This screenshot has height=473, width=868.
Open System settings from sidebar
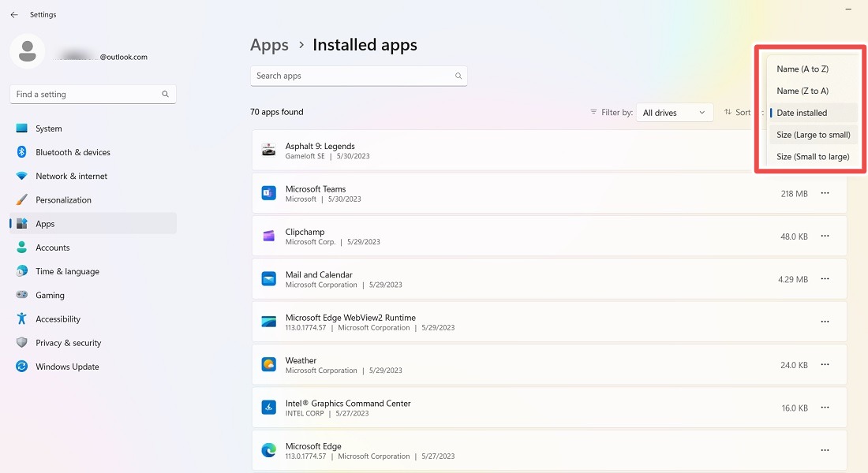pos(49,128)
